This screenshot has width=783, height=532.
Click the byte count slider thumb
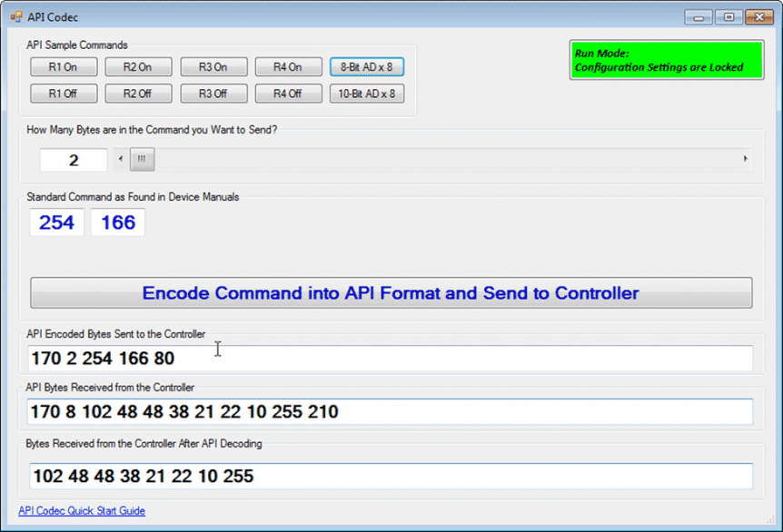pos(143,159)
